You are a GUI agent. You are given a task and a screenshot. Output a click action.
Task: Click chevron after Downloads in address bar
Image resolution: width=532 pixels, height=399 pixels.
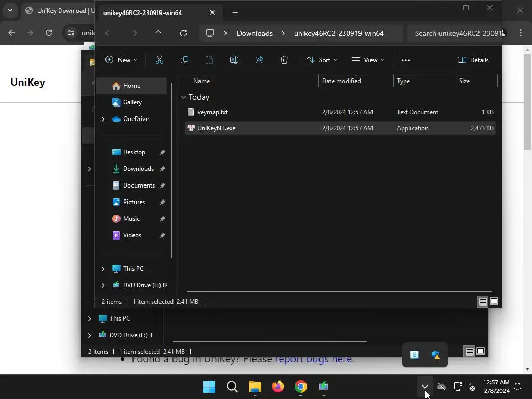pyautogui.click(x=283, y=33)
